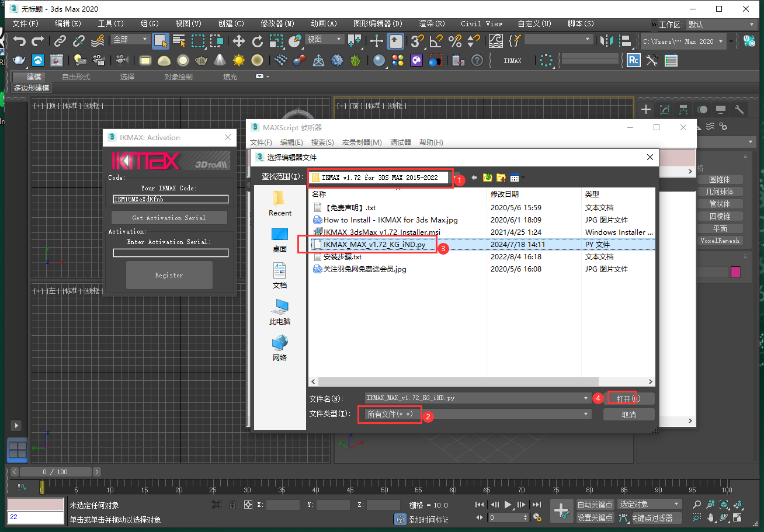
Task: Click 桌面 in dialog sidebar
Action: 280,239
